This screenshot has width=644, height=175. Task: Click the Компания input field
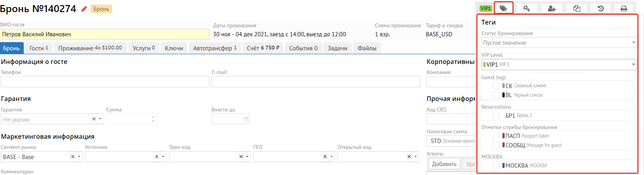coord(451,81)
